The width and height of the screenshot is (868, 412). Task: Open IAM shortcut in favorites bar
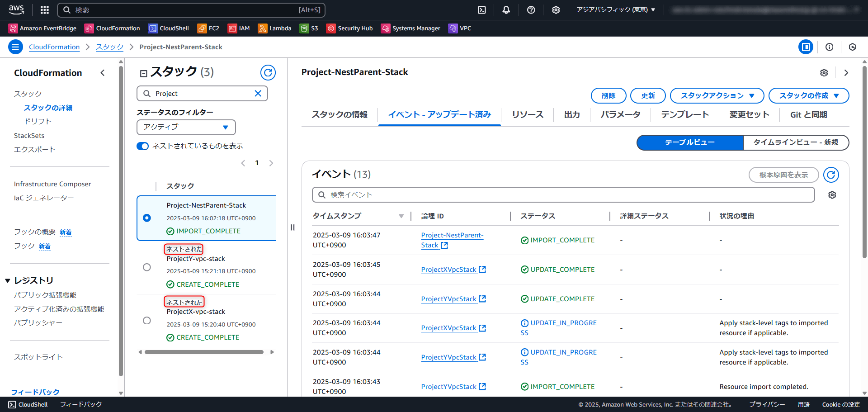pyautogui.click(x=239, y=28)
